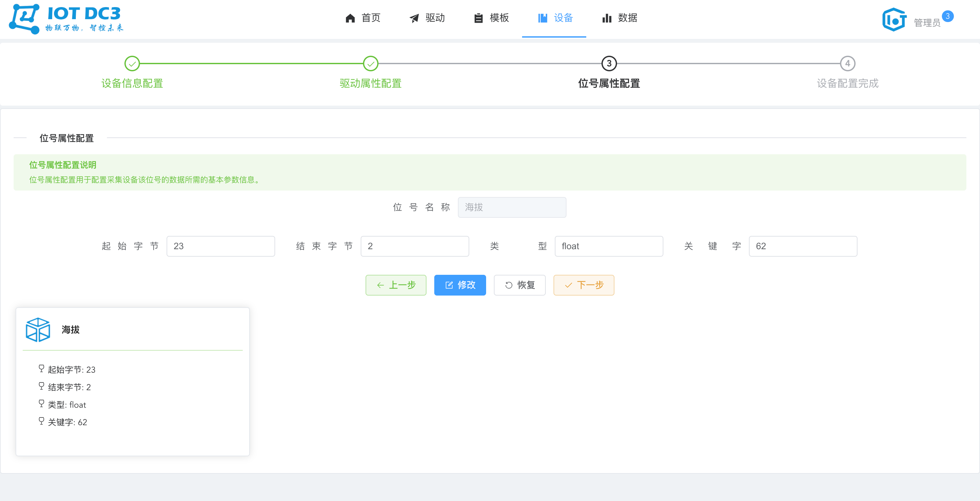Image resolution: width=980 pixels, height=501 pixels.
Task: Click the 关键字 input containing 62
Action: coord(803,246)
